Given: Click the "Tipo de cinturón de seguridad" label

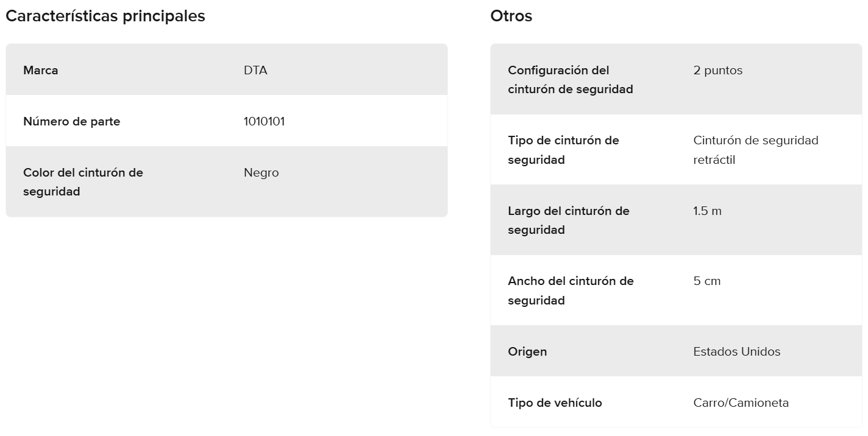Looking at the screenshot, I should pyautogui.click(x=563, y=150).
